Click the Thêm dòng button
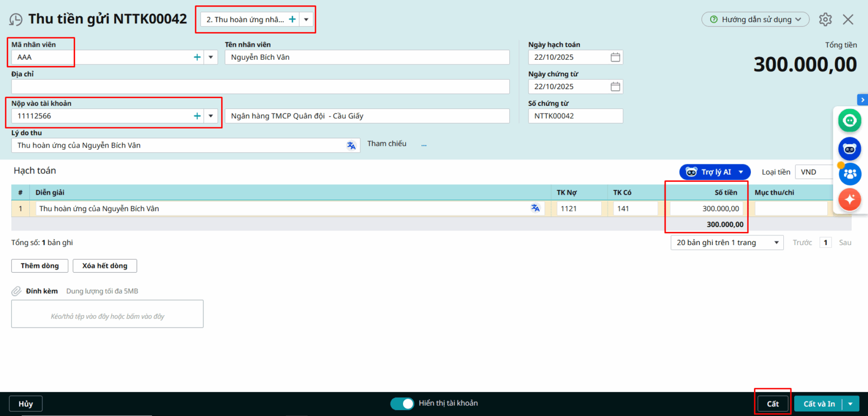The height and width of the screenshot is (416, 868). tap(40, 266)
